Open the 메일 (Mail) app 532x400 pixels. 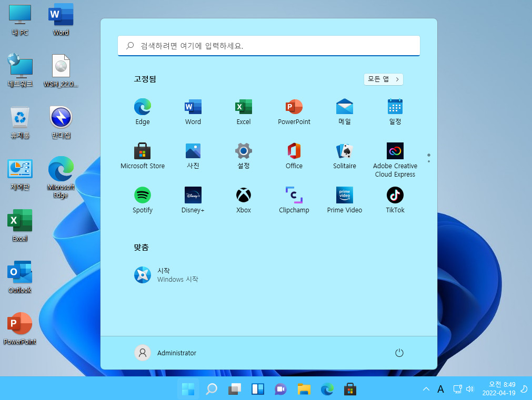tap(345, 112)
